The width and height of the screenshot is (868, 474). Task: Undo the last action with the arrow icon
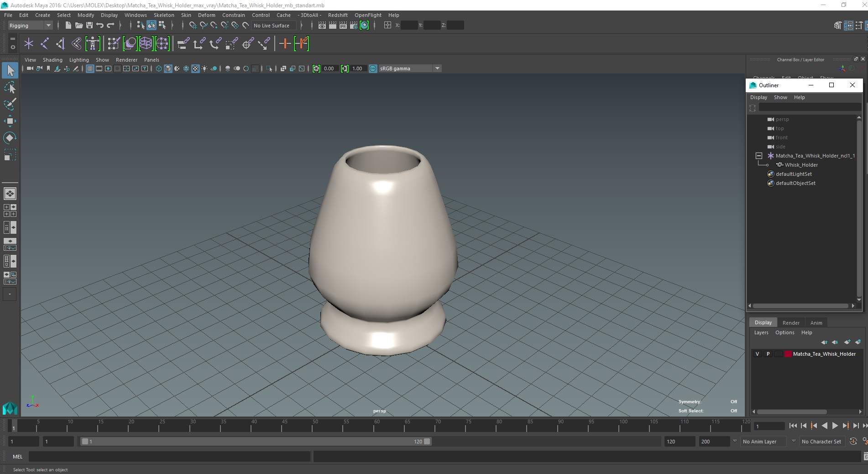coord(100,26)
